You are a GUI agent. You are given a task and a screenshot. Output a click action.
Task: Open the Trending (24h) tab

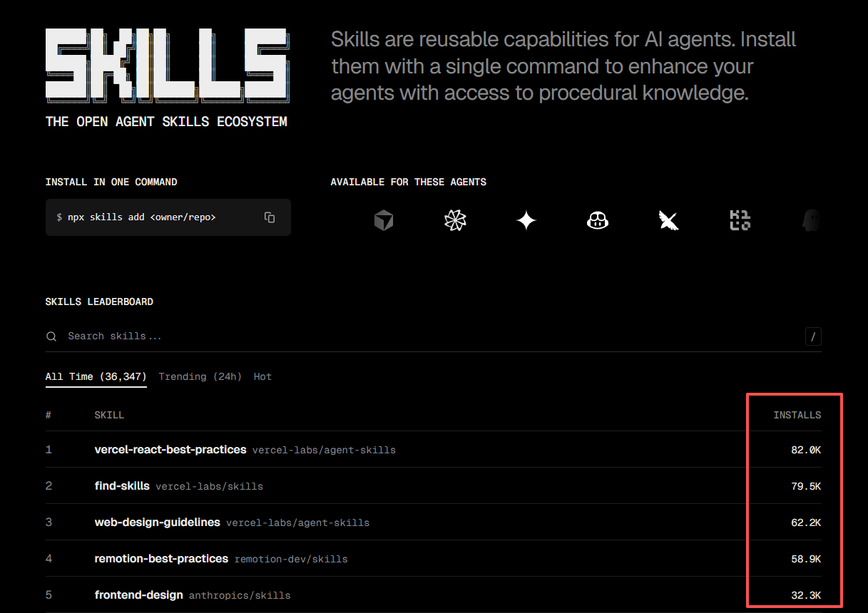(x=200, y=376)
